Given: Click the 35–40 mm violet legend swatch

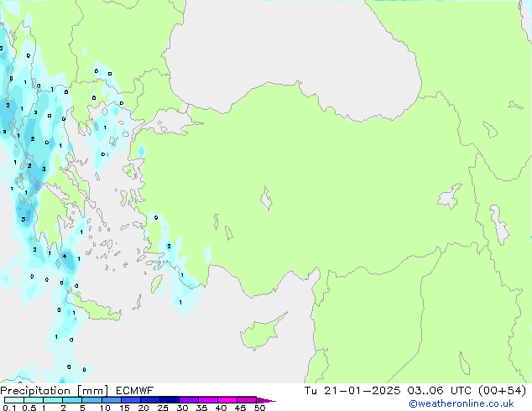Looking at the screenshot, I should click(x=207, y=400).
